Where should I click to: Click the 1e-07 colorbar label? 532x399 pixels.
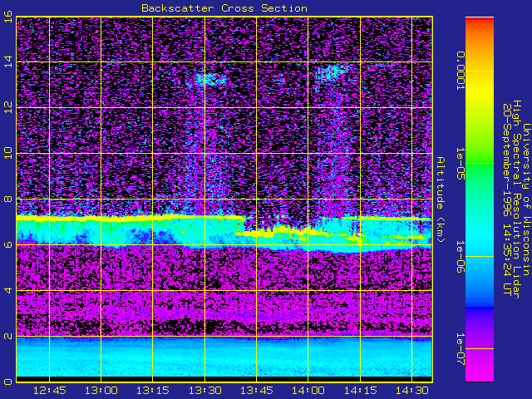tap(460, 349)
